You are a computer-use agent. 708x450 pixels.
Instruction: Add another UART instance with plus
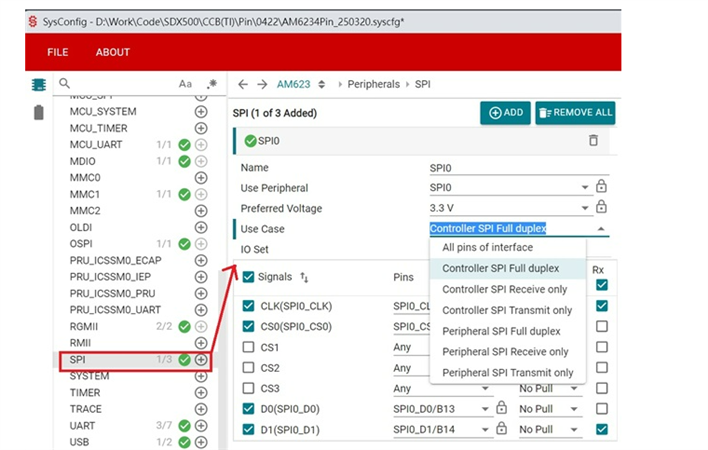pyautogui.click(x=201, y=426)
